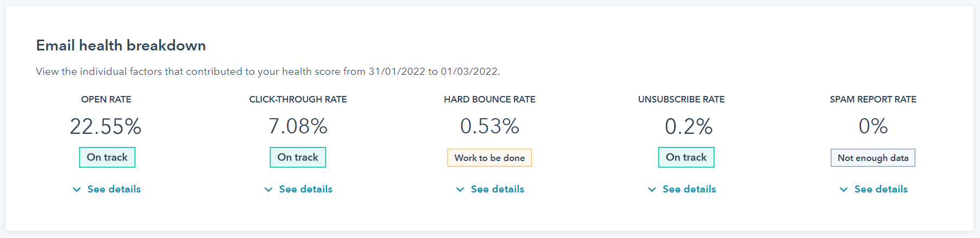Click the 22.55% open rate value
This screenshot has height=238, width=980.
point(106,126)
